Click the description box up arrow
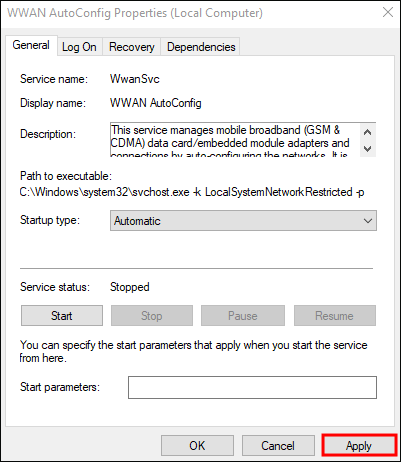 pos(368,132)
